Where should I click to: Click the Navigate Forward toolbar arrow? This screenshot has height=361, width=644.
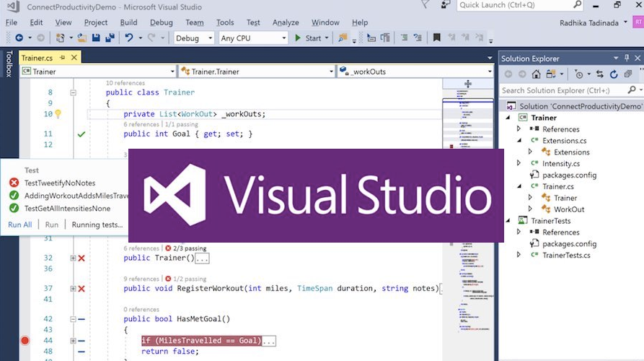point(40,38)
